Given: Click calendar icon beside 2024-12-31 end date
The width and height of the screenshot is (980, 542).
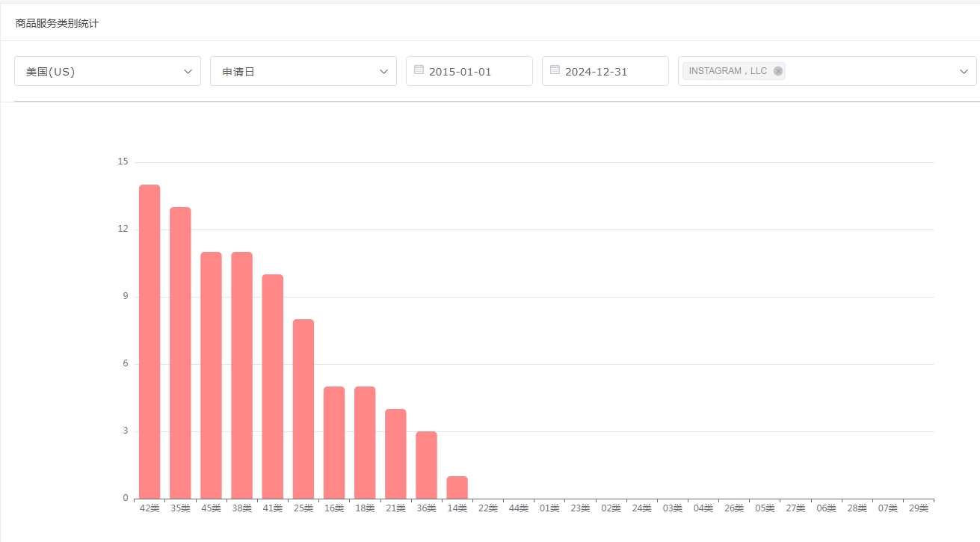Looking at the screenshot, I should 555,70.
